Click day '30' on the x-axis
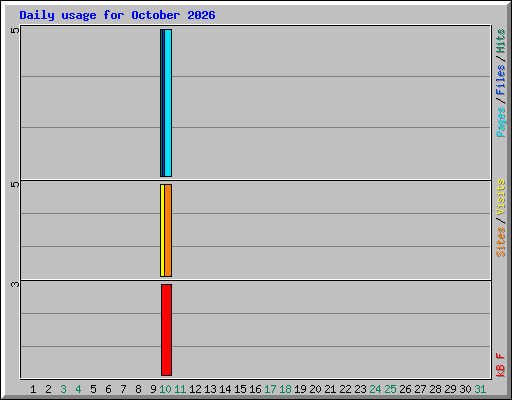Image resolution: width=512 pixels, height=400 pixels. click(465, 389)
